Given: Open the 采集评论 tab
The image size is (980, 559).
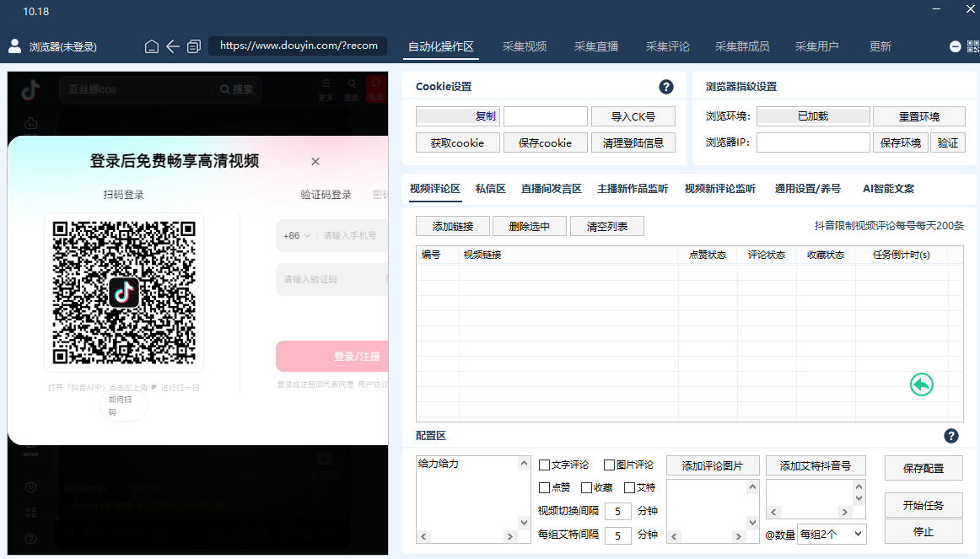Looking at the screenshot, I should coord(667,47).
